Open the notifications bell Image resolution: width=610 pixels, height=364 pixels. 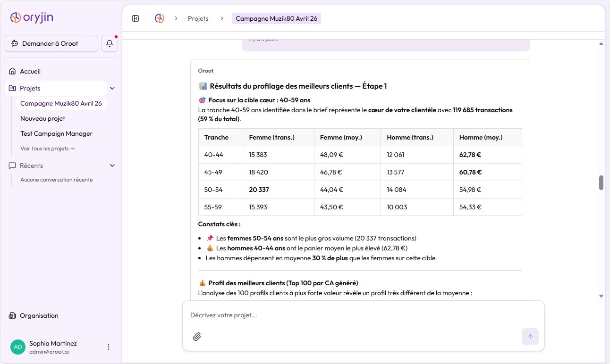[x=110, y=43]
